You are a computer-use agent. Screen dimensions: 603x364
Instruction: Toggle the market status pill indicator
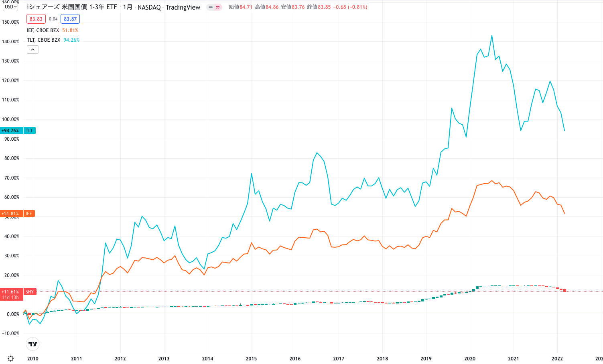coord(214,7)
